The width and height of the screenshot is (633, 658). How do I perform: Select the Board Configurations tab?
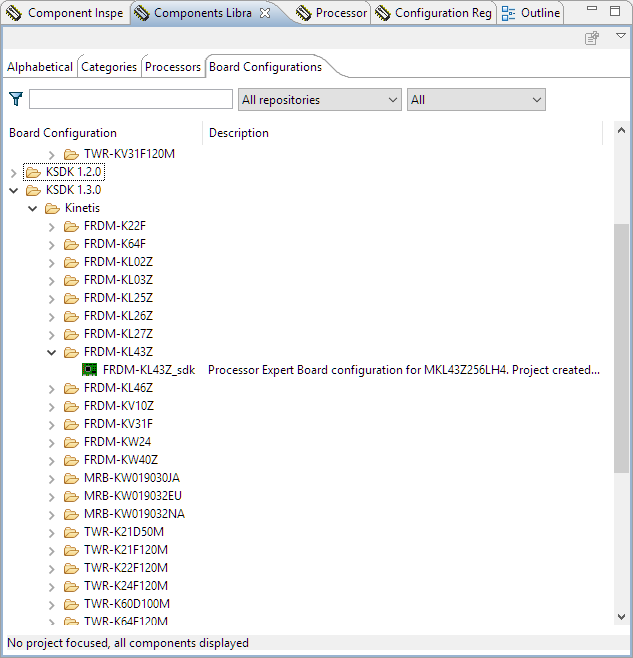click(265, 67)
